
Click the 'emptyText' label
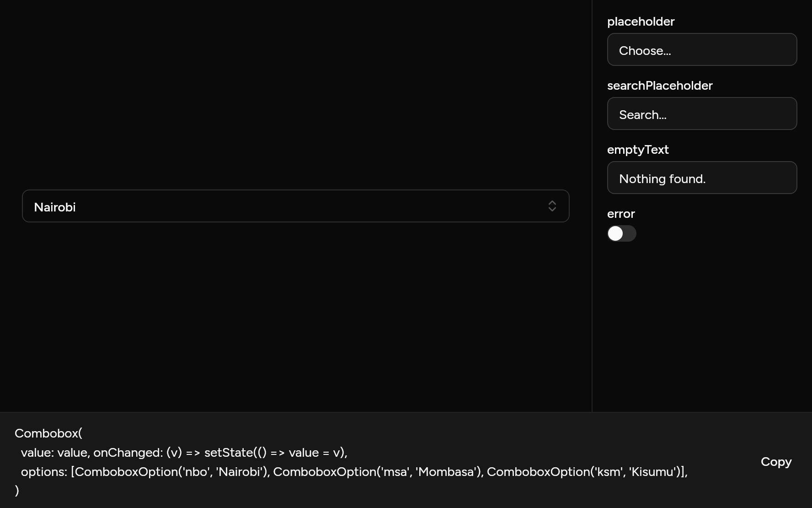click(638, 150)
